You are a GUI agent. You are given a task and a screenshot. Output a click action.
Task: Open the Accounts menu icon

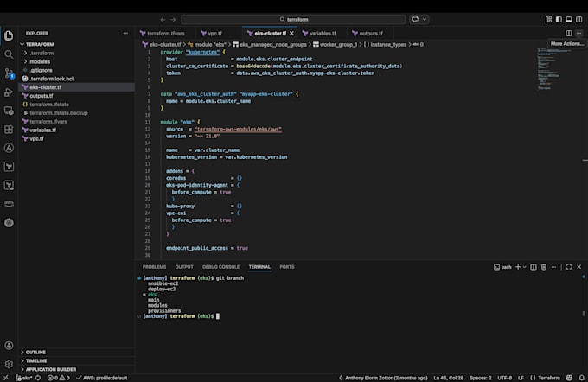(9, 345)
